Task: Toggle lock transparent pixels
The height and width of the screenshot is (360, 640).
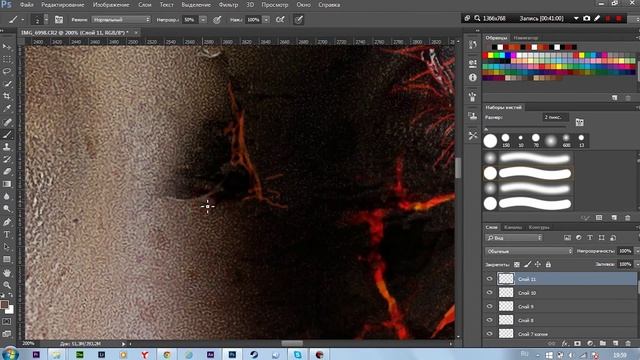Action: 517,264
